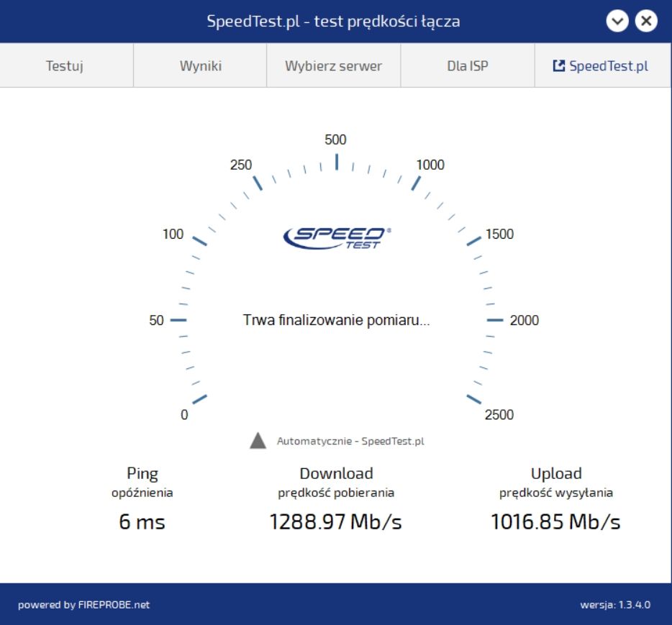Screen dimensions: 672x625
Task: Click 'prędkość wysyłania' subtitle
Action: [x=556, y=493]
